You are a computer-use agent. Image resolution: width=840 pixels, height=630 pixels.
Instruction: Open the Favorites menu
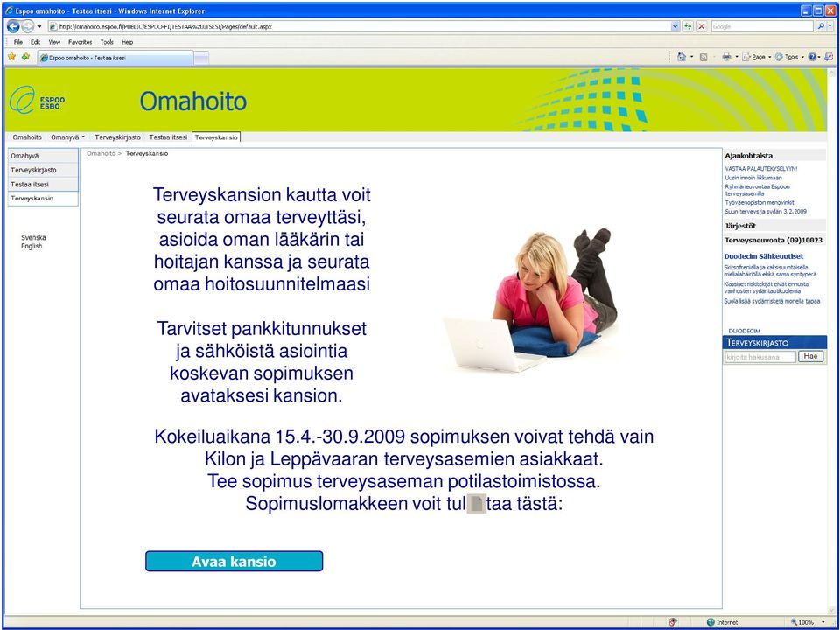80,42
